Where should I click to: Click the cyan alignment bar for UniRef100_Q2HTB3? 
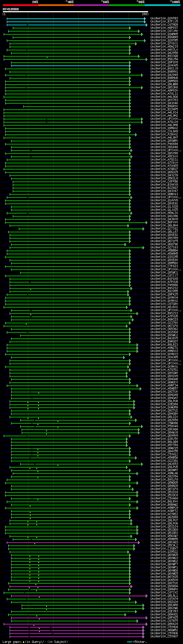(76, 19)
